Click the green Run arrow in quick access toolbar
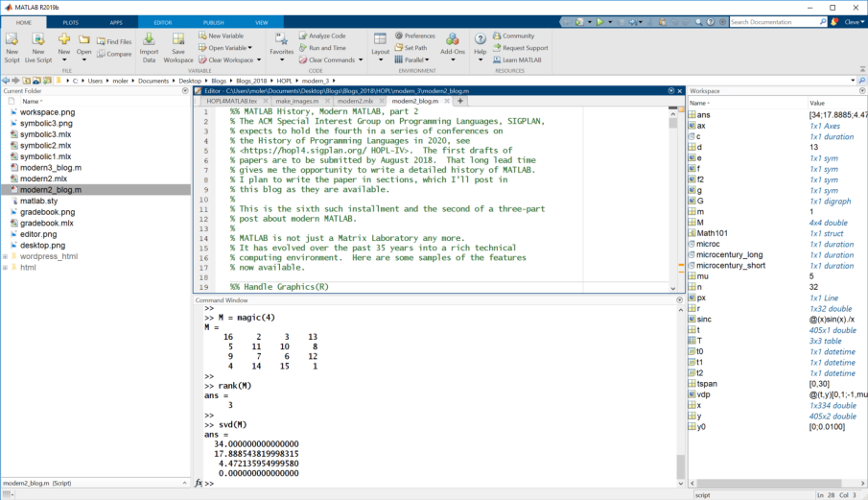Screen dimensions: 868x500 click(x=599, y=22)
